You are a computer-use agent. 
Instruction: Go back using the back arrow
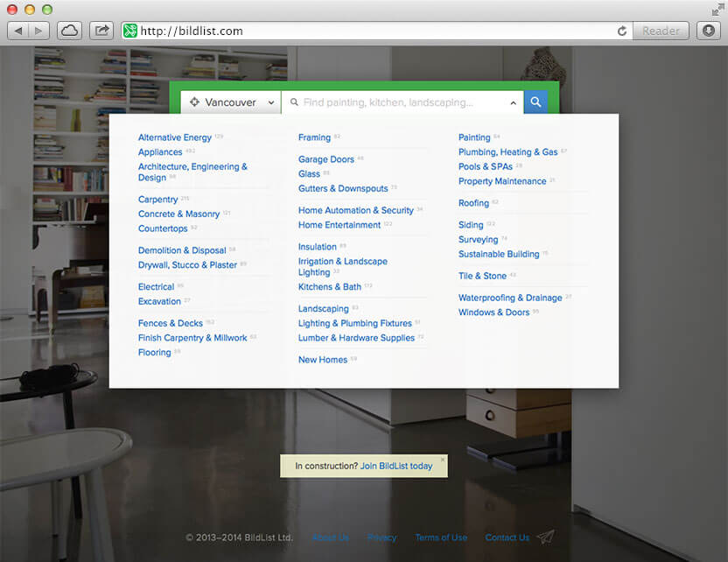click(x=18, y=29)
